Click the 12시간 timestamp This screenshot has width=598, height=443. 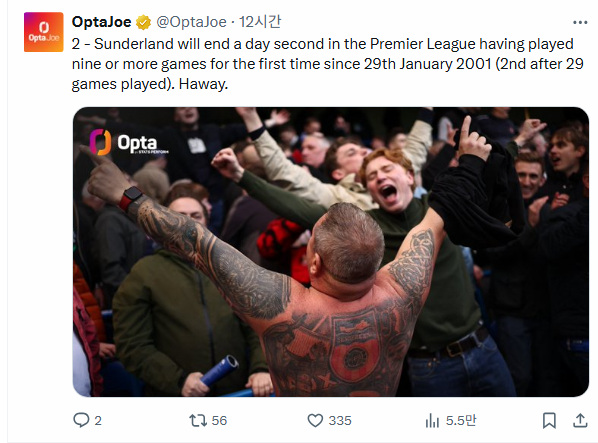tap(260, 22)
